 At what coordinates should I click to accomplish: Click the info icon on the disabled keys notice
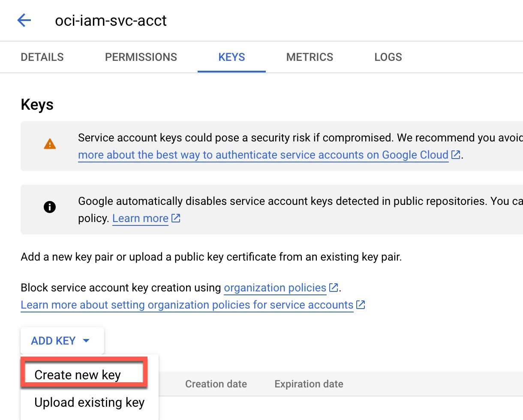pyautogui.click(x=50, y=207)
